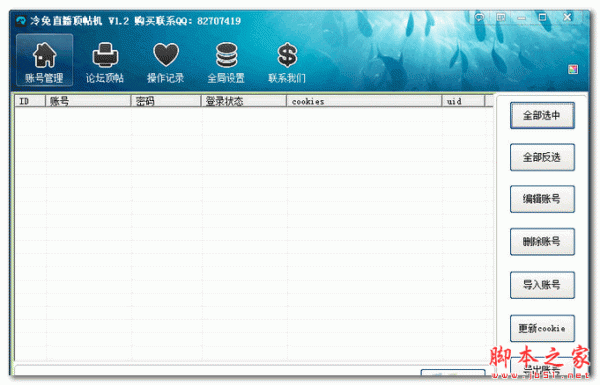Sort by 密码 column header
The height and width of the screenshot is (385, 600).
coord(166,101)
